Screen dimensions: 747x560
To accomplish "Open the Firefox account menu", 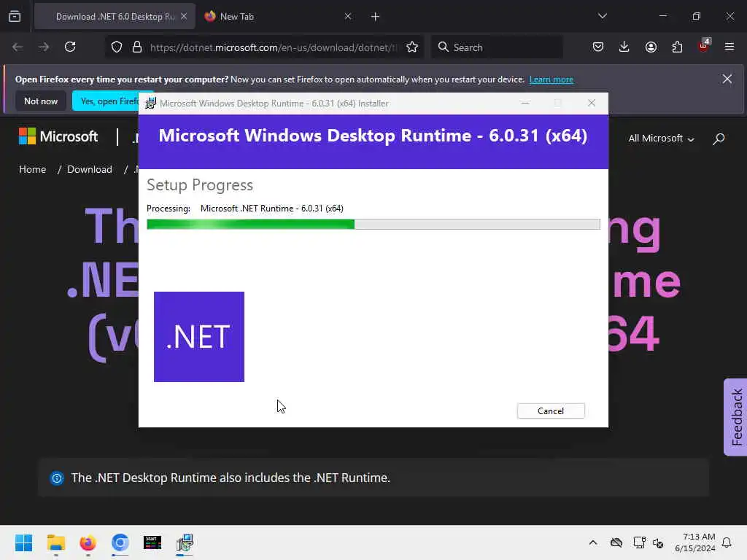I will point(651,47).
